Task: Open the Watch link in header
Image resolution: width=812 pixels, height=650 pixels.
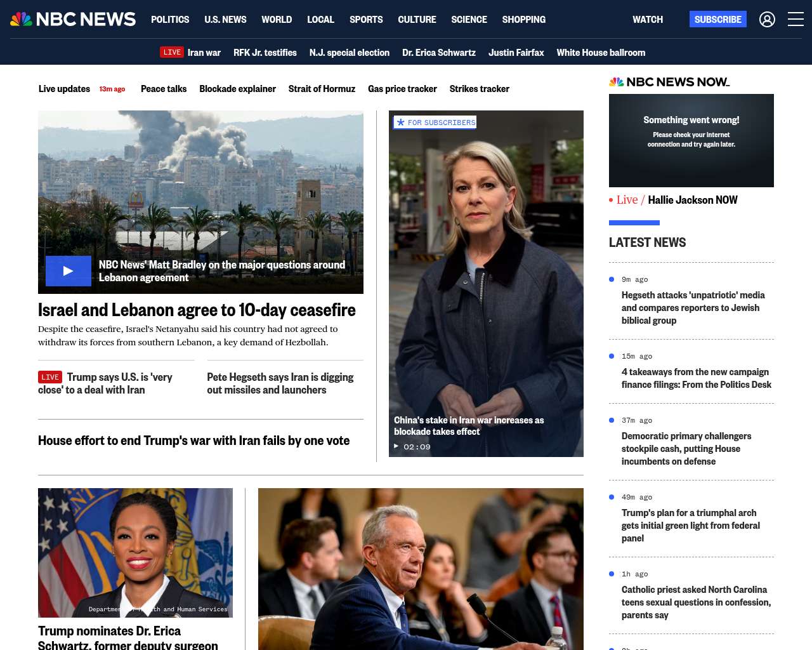Action: click(x=647, y=20)
